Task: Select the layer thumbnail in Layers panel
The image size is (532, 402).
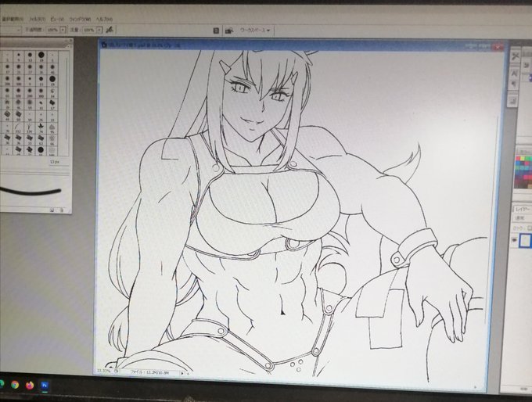Action: coord(525,240)
